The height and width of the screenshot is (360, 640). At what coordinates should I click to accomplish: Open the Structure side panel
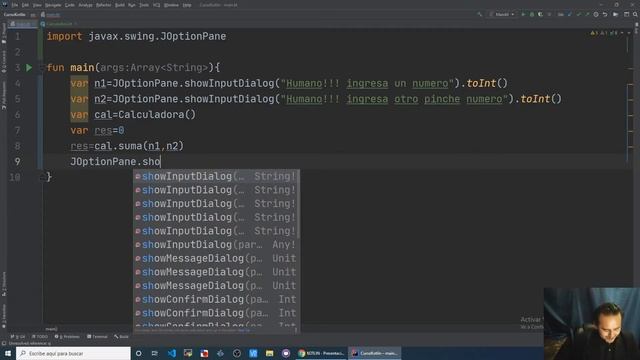pyautogui.click(x=4, y=283)
